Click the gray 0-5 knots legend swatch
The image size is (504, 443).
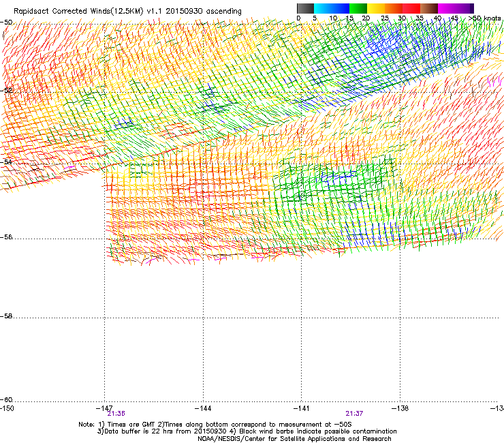click(x=306, y=8)
